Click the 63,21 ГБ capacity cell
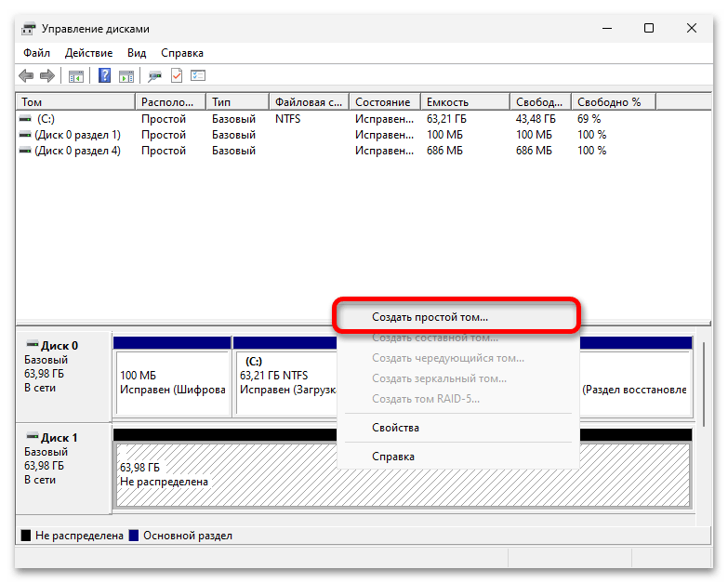 [446, 119]
